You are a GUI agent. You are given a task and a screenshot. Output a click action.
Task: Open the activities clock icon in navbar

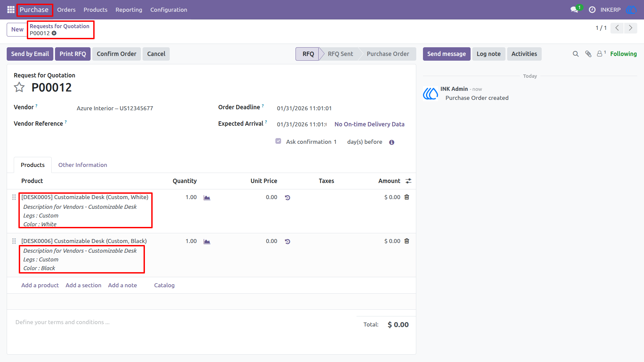click(x=592, y=10)
